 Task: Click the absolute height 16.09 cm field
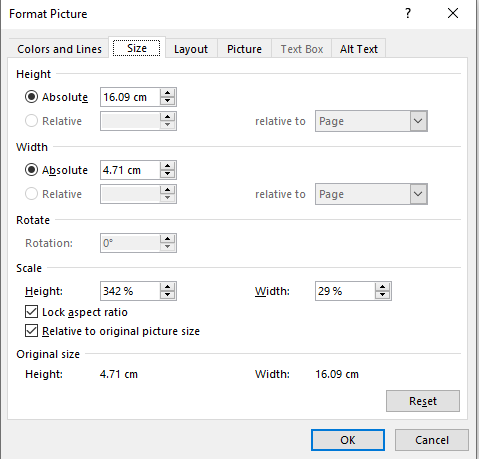130,97
